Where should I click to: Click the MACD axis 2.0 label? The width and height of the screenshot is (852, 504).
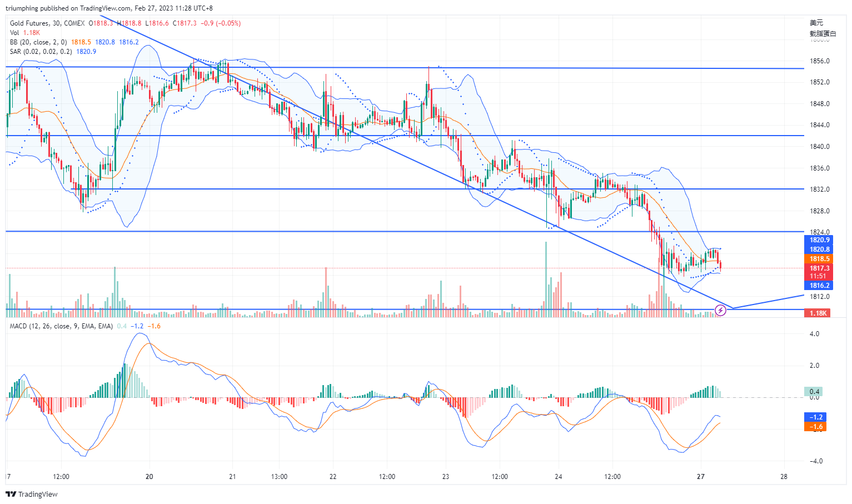(x=814, y=366)
